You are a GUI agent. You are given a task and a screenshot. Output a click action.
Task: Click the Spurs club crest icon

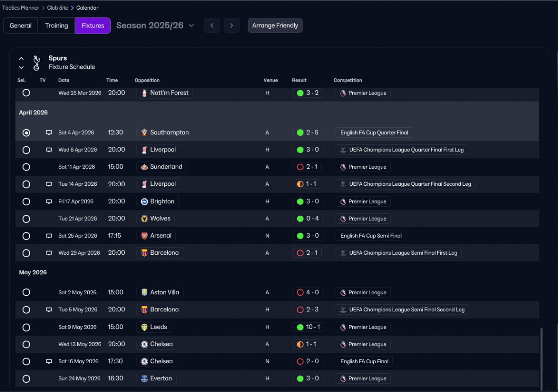coord(37,63)
